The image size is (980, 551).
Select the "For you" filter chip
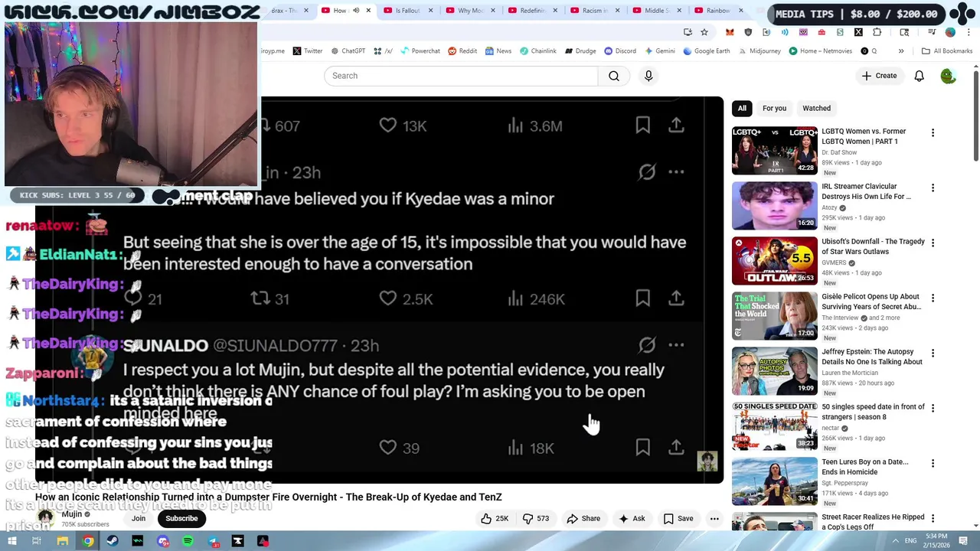pyautogui.click(x=774, y=108)
